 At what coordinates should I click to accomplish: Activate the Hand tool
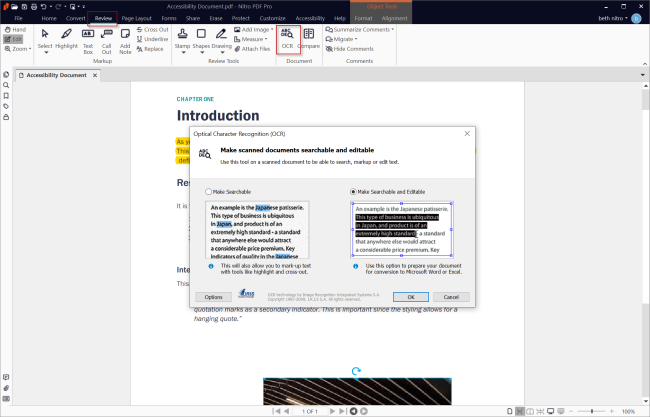[x=14, y=30]
